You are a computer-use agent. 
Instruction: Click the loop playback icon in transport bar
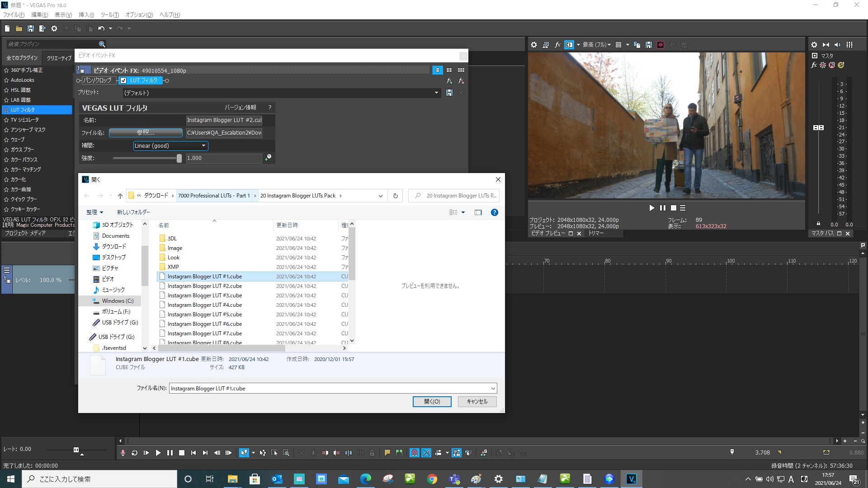click(134, 453)
